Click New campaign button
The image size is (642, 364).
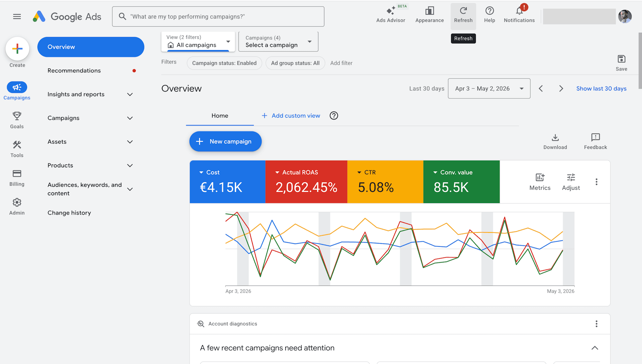225,141
